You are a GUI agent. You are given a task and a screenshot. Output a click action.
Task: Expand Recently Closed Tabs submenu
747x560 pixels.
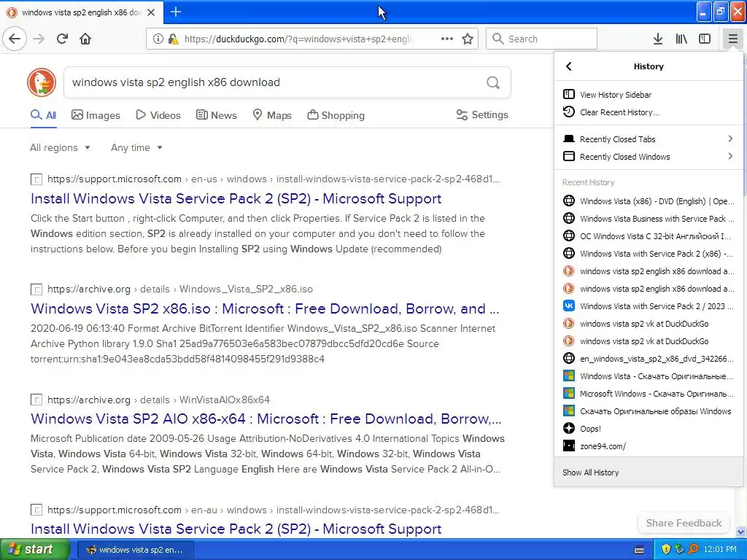649,139
